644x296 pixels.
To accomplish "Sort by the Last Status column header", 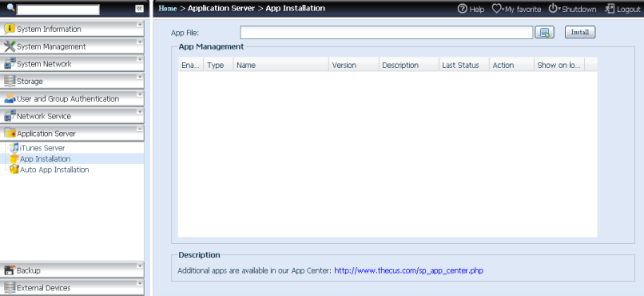I will click(463, 65).
